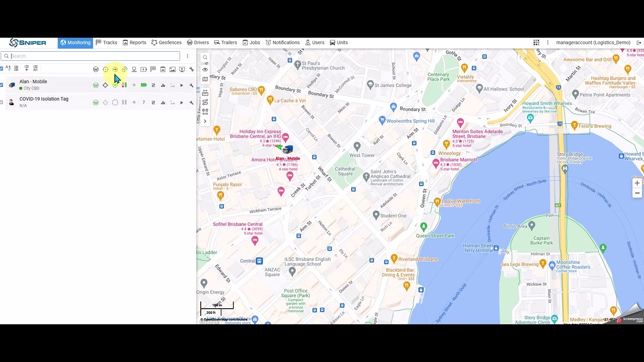
Task: Open the apps grid icon
Action: tap(536, 43)
